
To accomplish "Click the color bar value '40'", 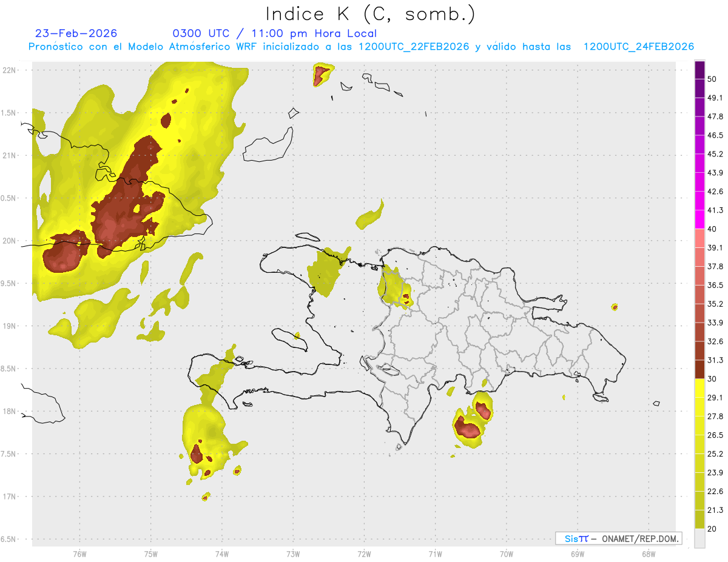I will (x=712, y=229).
